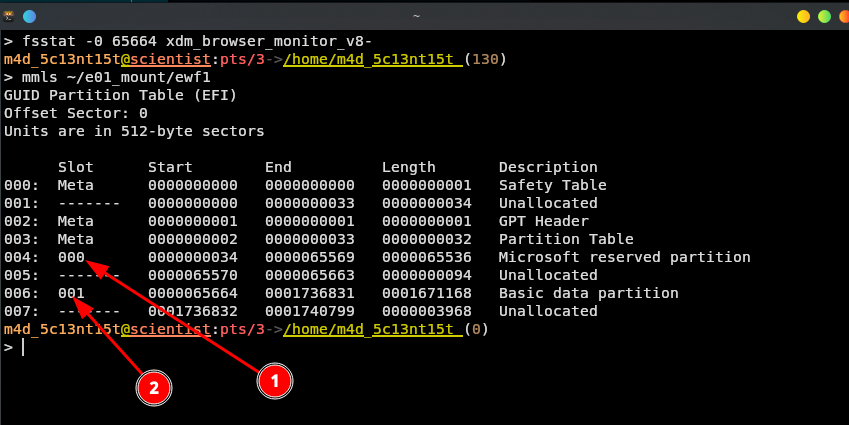Click the terminal app icon in title bar
Viewport: 849px width, 425px height.
click(x=9, y=17)
